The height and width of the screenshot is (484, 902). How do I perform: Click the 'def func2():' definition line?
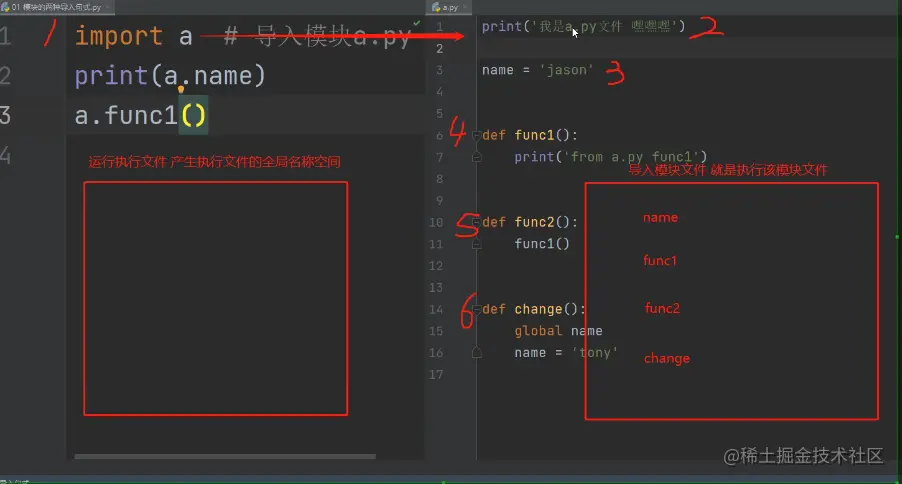tap(530, 222)
